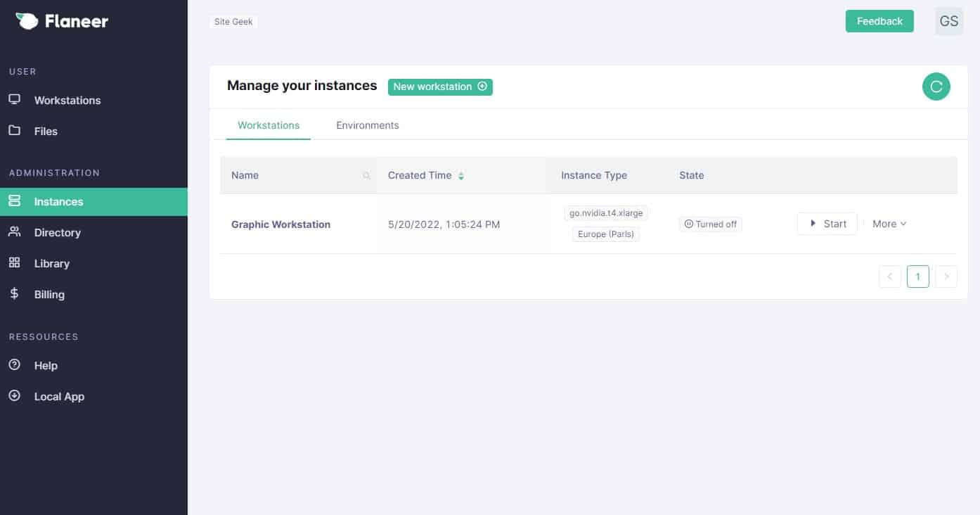980x515 pixels.
Task: Switch to the Environments tab
Action: (x=367, y=125)
